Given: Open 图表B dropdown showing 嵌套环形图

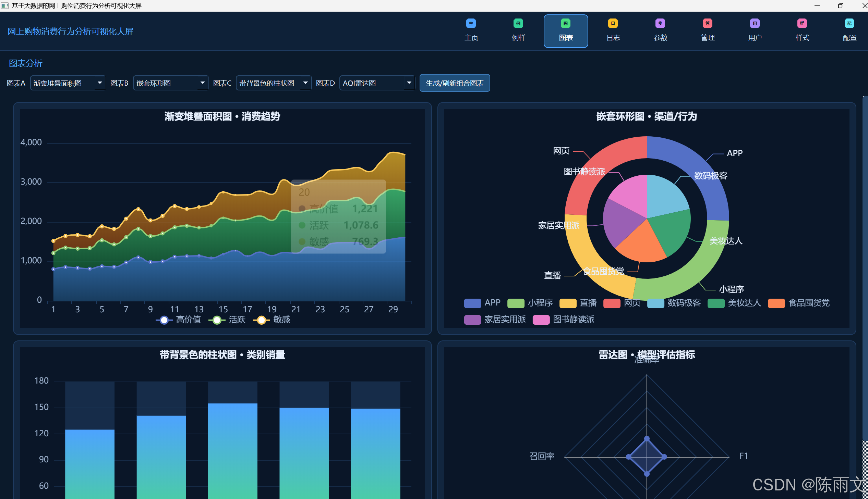Looking at the screenshot, I should click(x=171, y=83).
